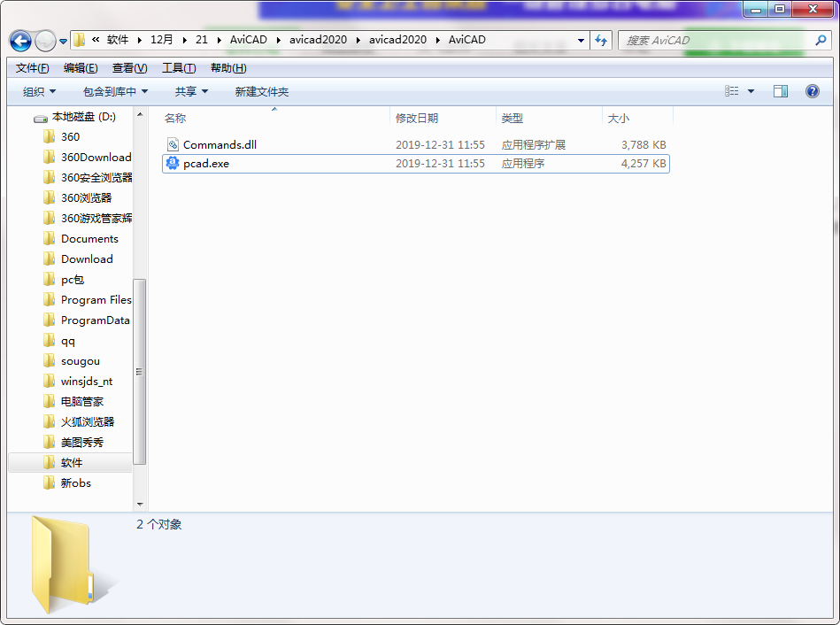Click pcad.exe file name
Viewport: 840px width, 625px height.
click(x=206, y=164)
